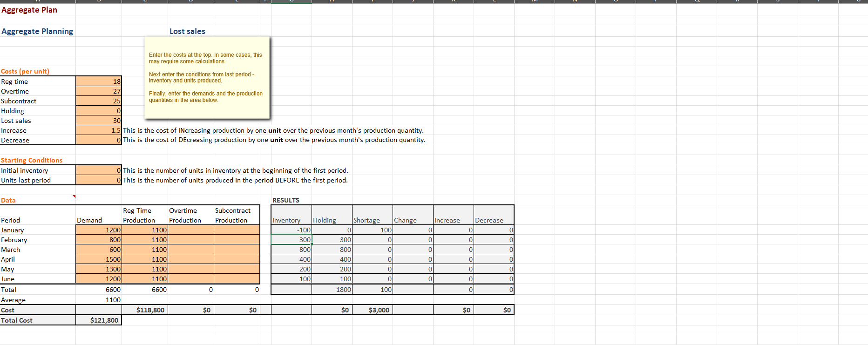Image resolution: width=868 pixels, height=345 pixels.
Task: Click the DEcreasing production explanation text
Action: [x=274, y=140]
